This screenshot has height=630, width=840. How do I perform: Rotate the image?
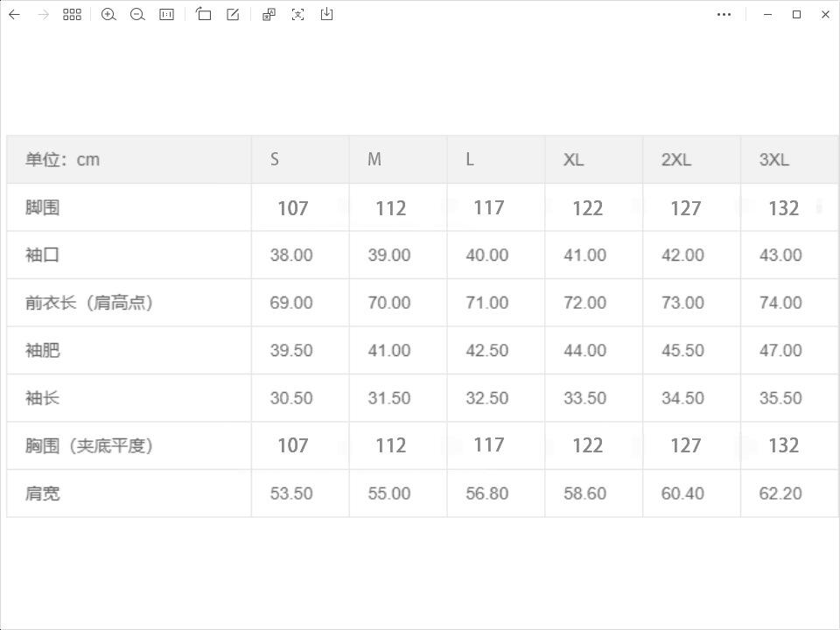(204, 15)
